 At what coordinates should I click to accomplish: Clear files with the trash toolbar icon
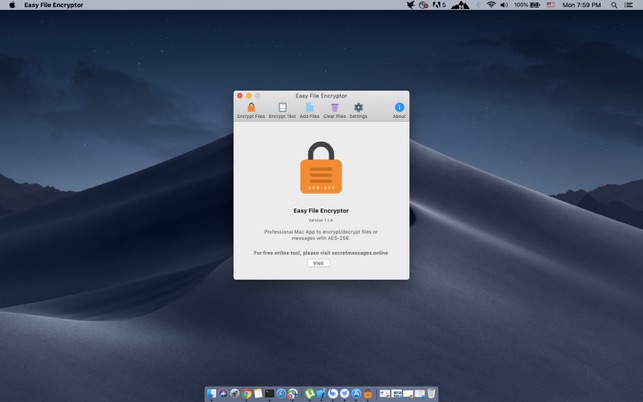[x=335, y=110]
